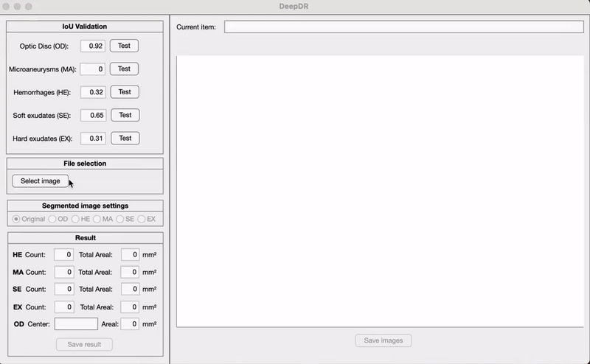590x364 pixels.
Task: Select the SE radio option
Action: coord(120,219)
